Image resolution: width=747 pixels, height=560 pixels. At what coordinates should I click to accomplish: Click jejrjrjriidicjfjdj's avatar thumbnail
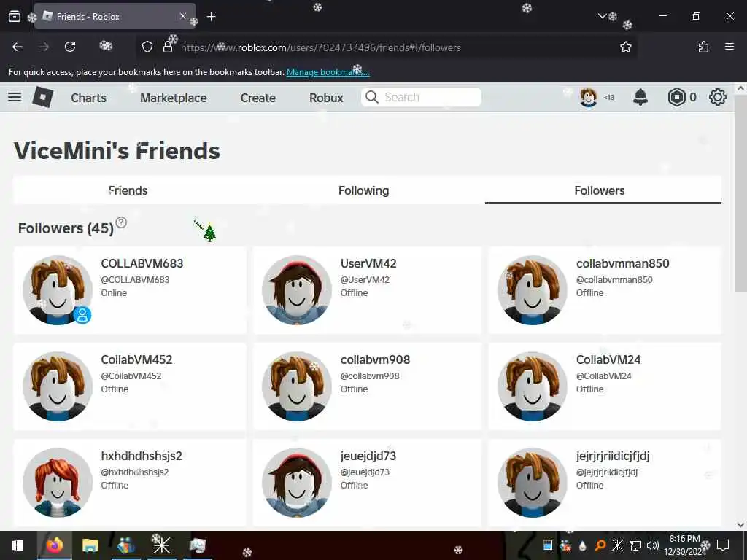pyautogui.click(x=532, y=483)
